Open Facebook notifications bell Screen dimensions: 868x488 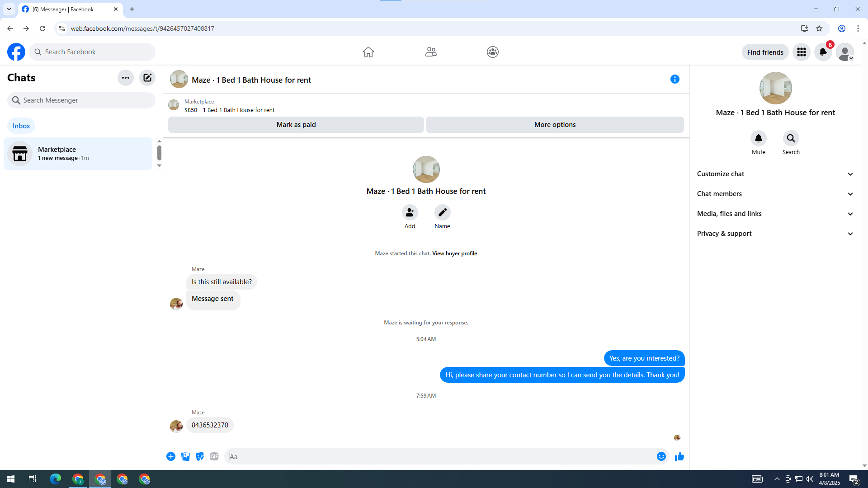tap(823, 52)
